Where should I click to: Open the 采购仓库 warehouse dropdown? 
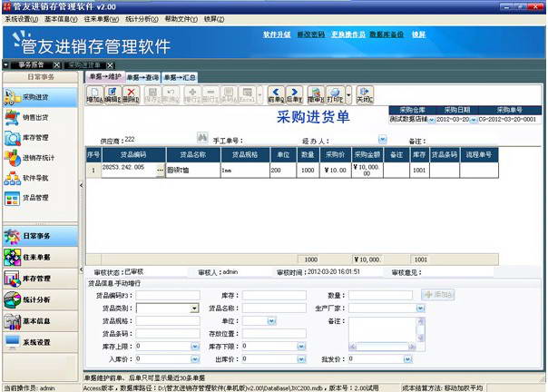coord(430,119)
